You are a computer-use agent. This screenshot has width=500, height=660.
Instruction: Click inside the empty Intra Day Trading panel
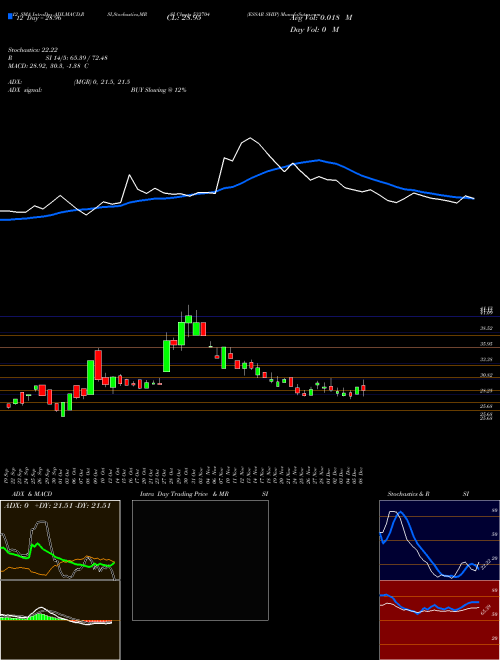pyautogui.click(x=200, y=560)
